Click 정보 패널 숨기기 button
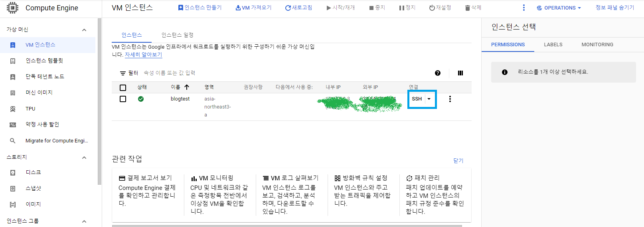Image resolution: width=644 pixels, height=227 pixels. (615, 8)
